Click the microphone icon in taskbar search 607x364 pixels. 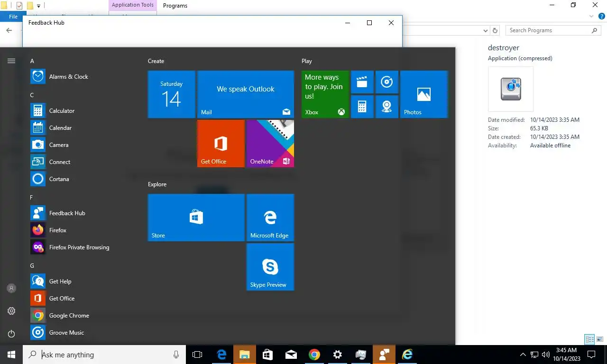pyautogui.click(x=176, y=355)
